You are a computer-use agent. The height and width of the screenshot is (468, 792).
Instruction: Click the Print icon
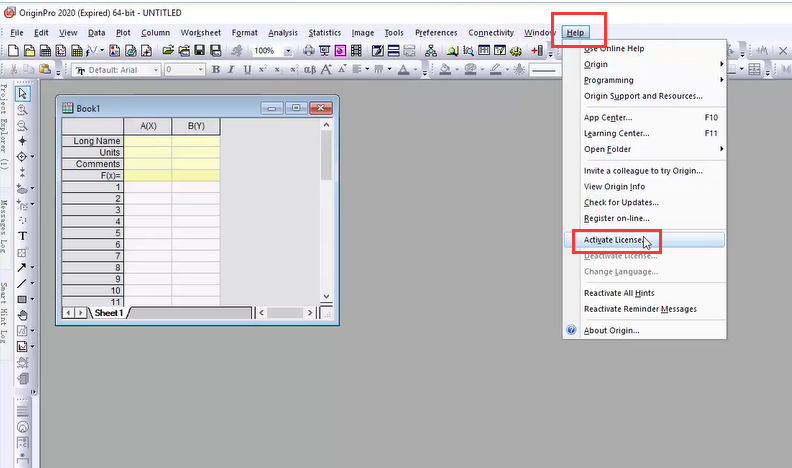pos(309,50)
